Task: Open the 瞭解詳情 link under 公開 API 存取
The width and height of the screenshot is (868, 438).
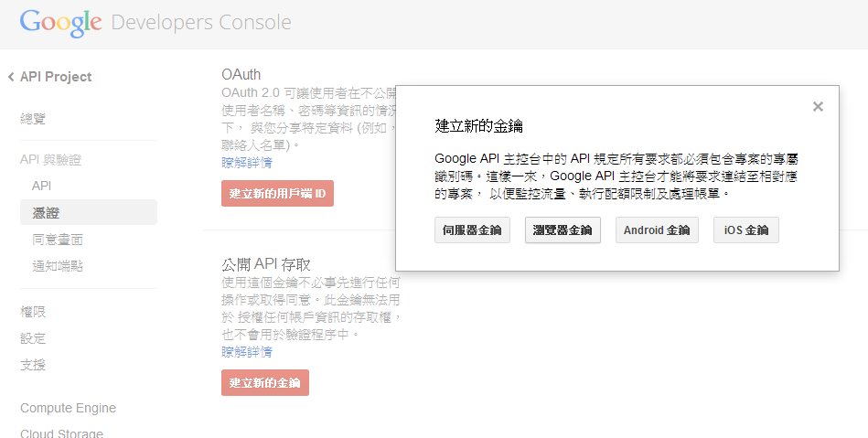Action: click(247, 352)
